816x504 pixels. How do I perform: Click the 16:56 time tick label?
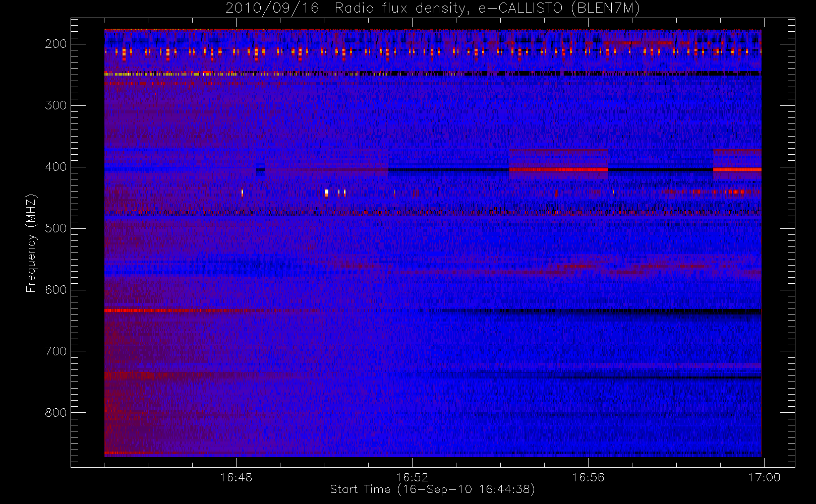pyautogui.click(x=588, y=477)
